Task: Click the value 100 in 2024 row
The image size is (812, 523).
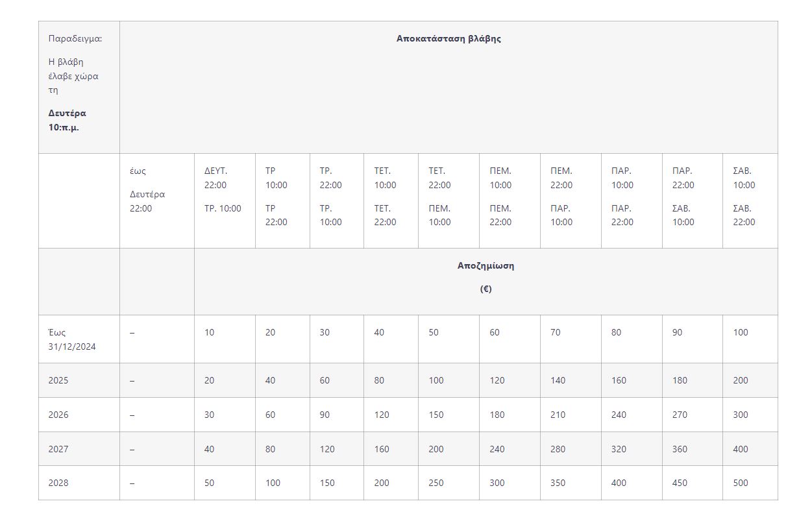Action: (x=741, y=332)
